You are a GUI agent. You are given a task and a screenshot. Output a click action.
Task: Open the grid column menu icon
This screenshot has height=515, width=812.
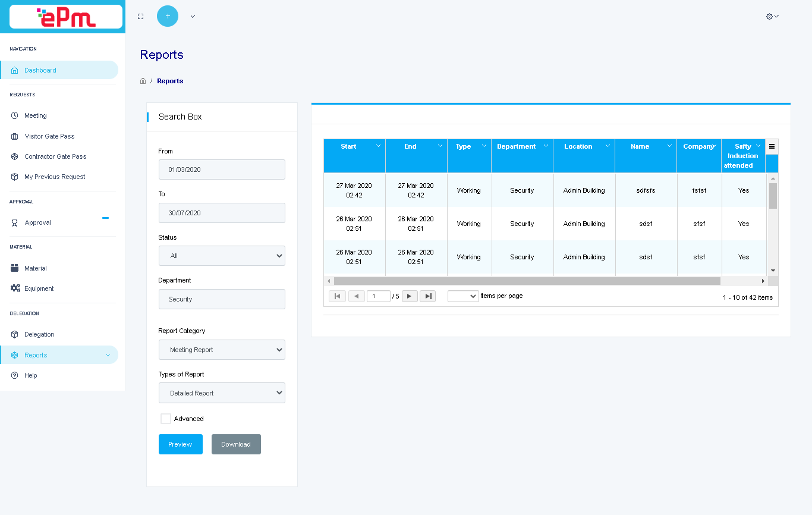[x=772, y=146]
